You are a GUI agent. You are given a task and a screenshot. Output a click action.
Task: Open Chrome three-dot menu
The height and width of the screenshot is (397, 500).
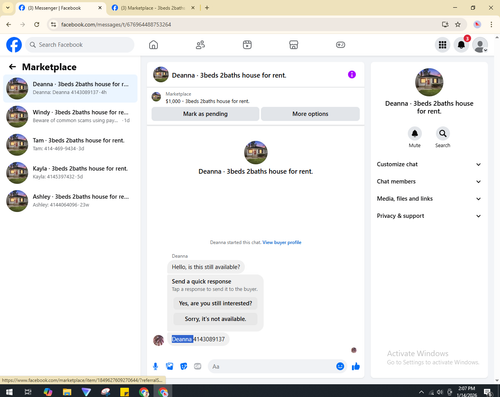[491, 24]
